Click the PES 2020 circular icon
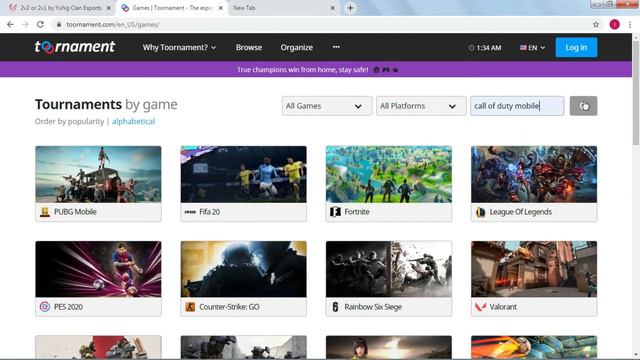 coord(45,307)
